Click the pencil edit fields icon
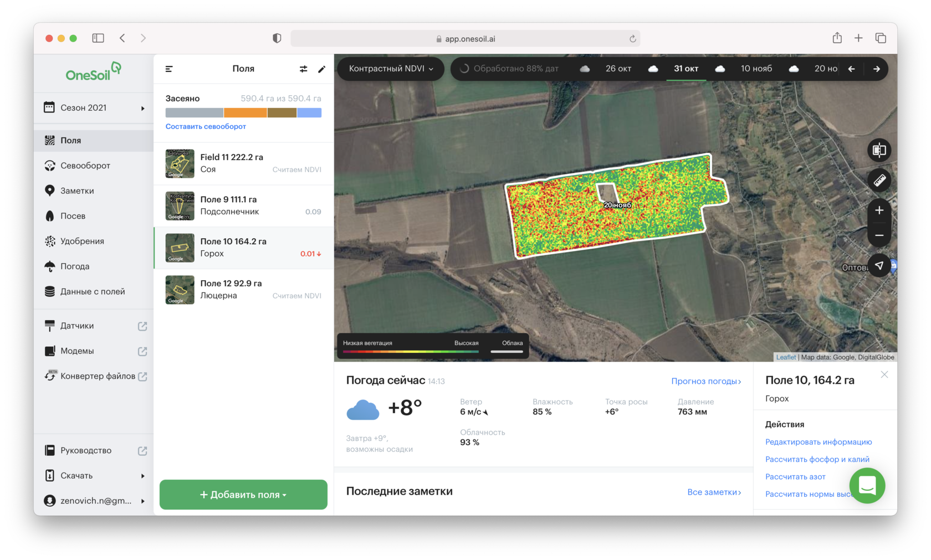 (x=321, y=69)
